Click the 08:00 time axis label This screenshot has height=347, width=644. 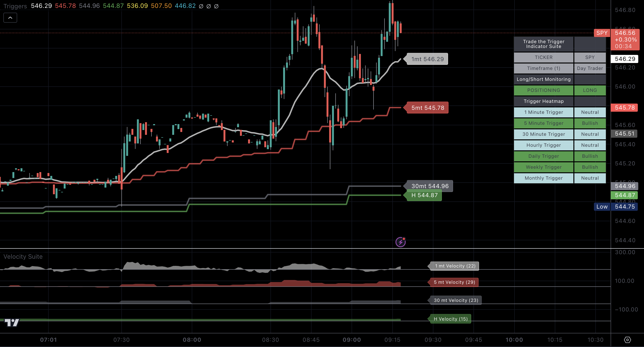pyautogui.click(x=192, y=340)
